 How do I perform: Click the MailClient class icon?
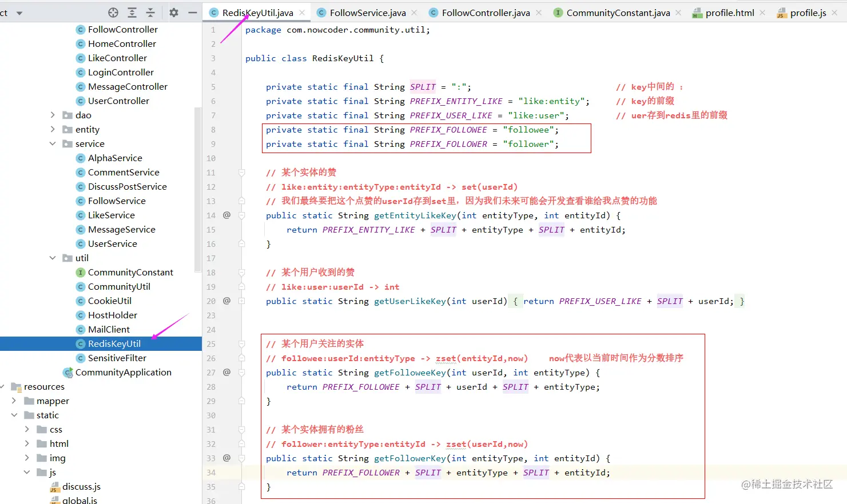coord(81,330)
